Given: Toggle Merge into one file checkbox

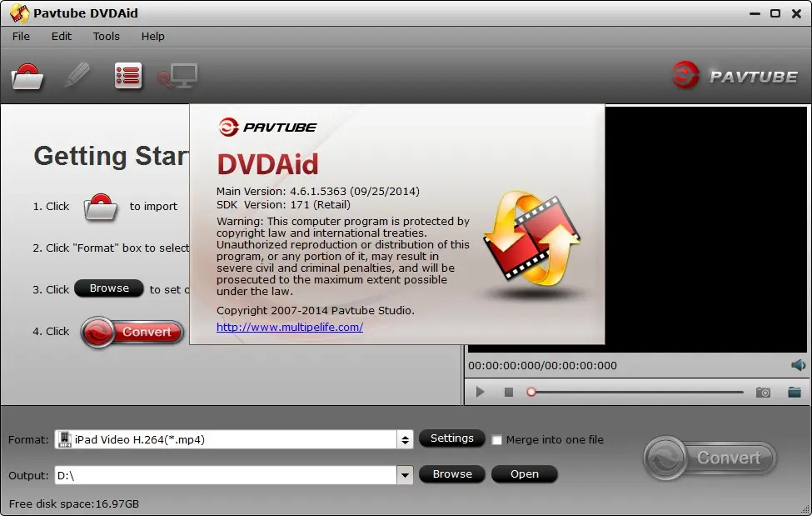Looking at the screenshot, I should (x=496, y=440).
